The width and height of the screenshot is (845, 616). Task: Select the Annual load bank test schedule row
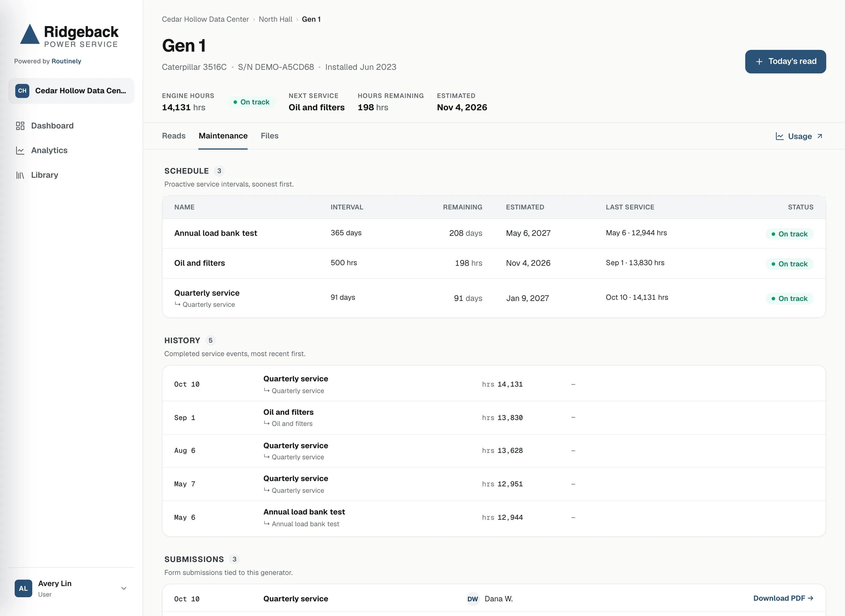coord(494,233)
